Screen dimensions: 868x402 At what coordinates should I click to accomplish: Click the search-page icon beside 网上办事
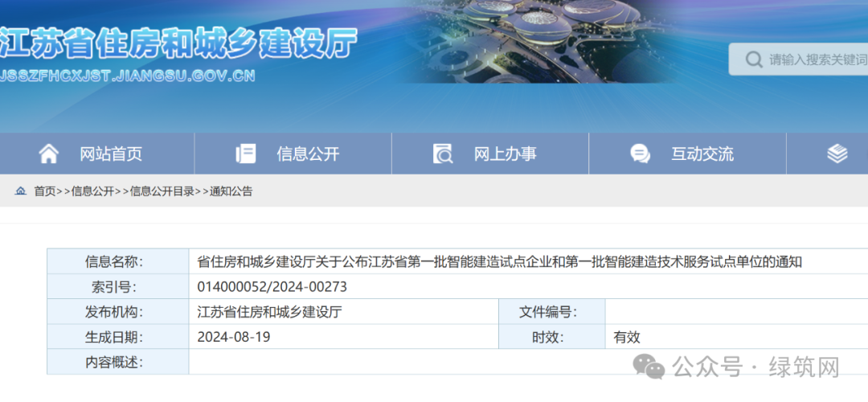click(443, 154)
